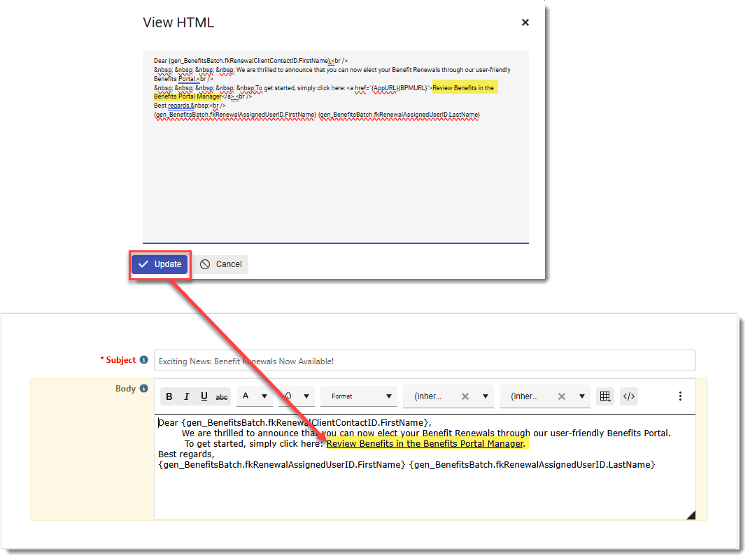Screen dimensions: 750x560
Task: Toggle strikethrough formatting in Body toolbar
Action: 222,396
